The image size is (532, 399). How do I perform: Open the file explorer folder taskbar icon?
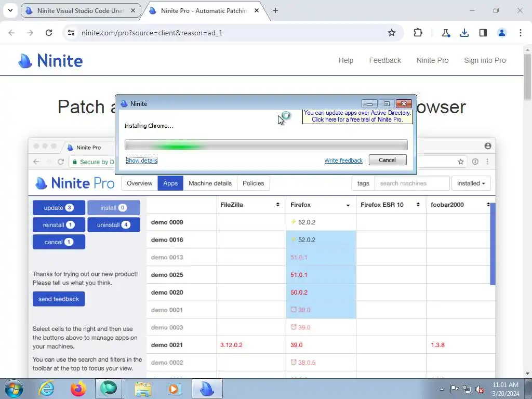[x=143, y=389]
